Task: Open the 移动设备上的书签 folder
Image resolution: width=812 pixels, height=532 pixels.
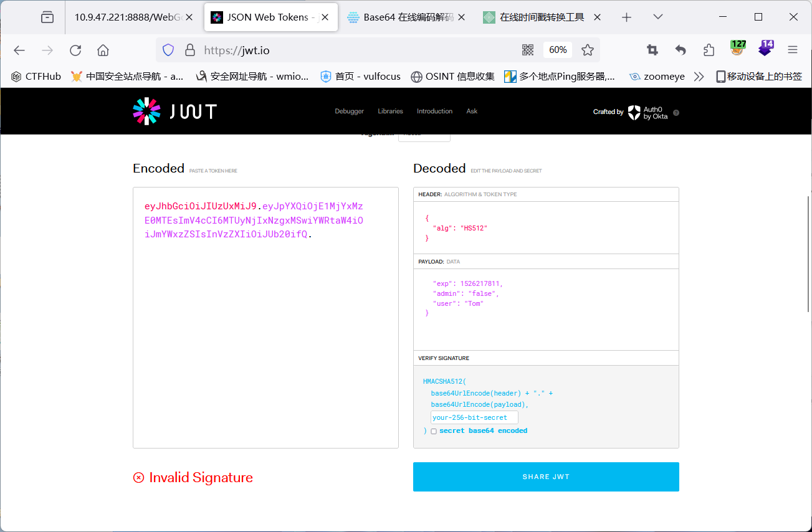Action: click(x=758, y=77)
